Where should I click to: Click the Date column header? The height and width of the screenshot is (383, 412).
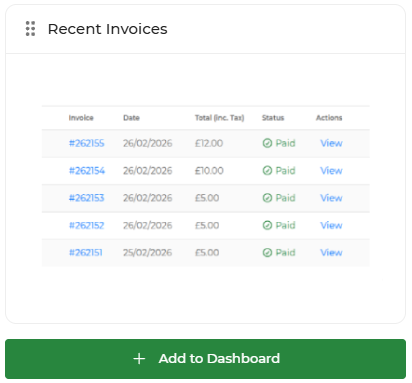point(131,118)
